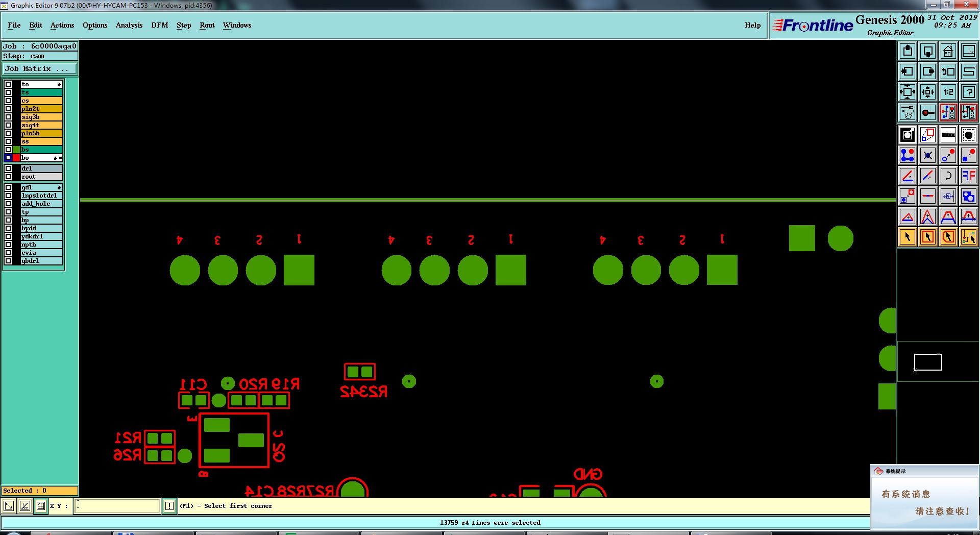Click the pan down view icon
980x535 pixels.
click(x=928, y=51)
